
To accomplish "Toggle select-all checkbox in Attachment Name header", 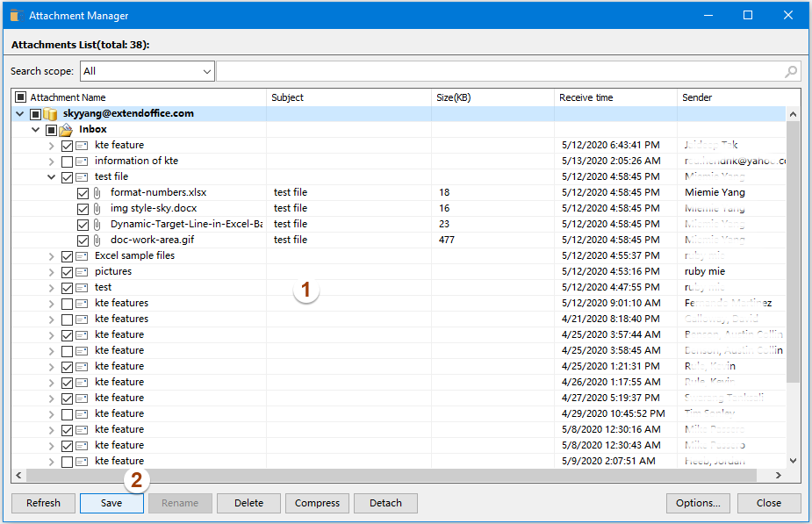I will pos(21,97).
